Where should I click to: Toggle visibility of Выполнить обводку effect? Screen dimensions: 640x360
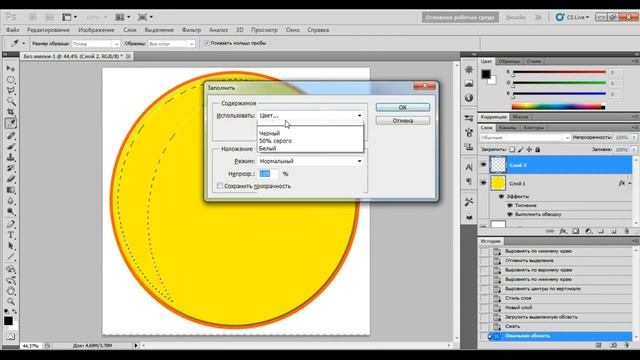pos(510,214)
